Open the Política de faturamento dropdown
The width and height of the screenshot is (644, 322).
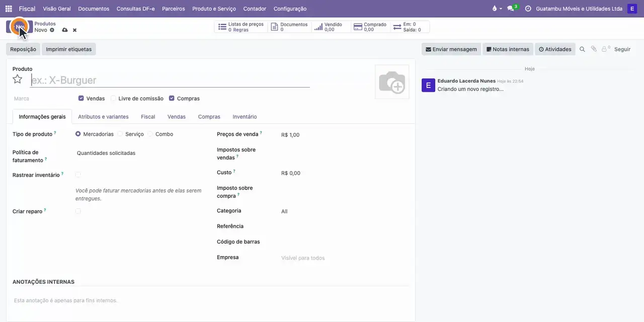click(x=140, y=153)
